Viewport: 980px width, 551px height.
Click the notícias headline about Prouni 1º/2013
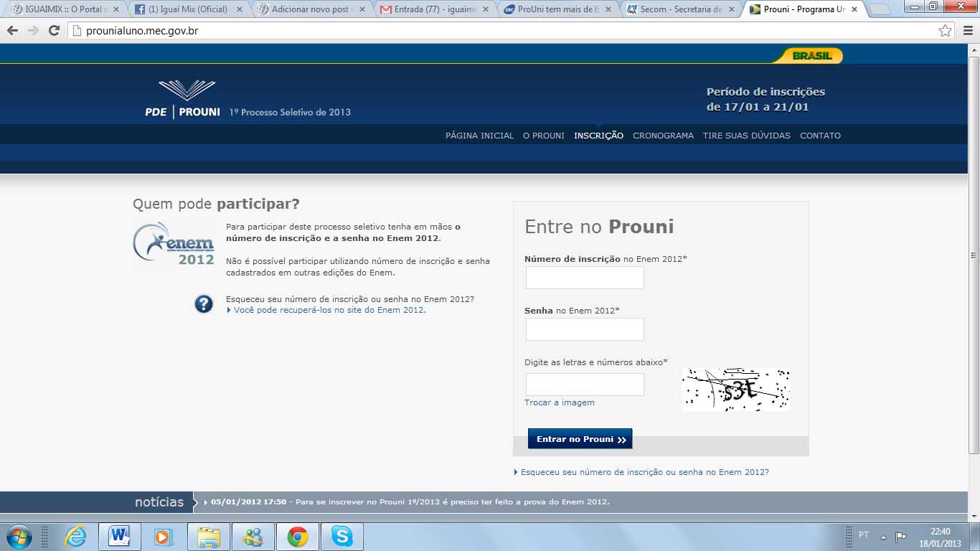coord(410,502)
